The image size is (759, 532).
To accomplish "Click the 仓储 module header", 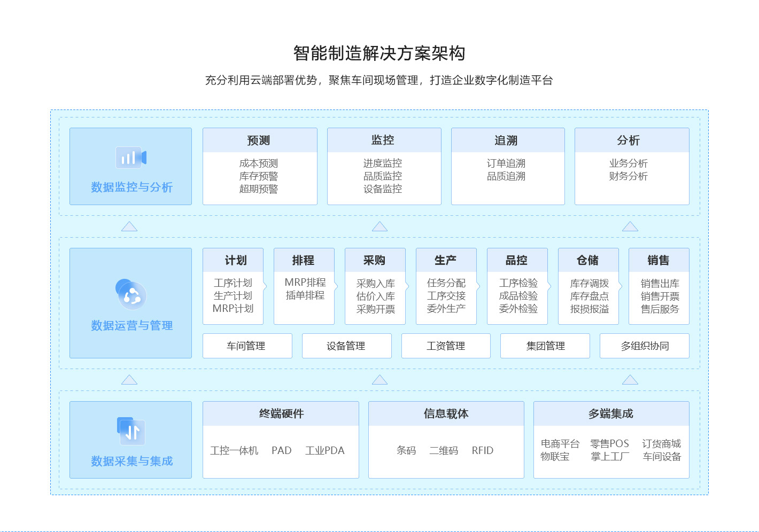I will [588, 260].
